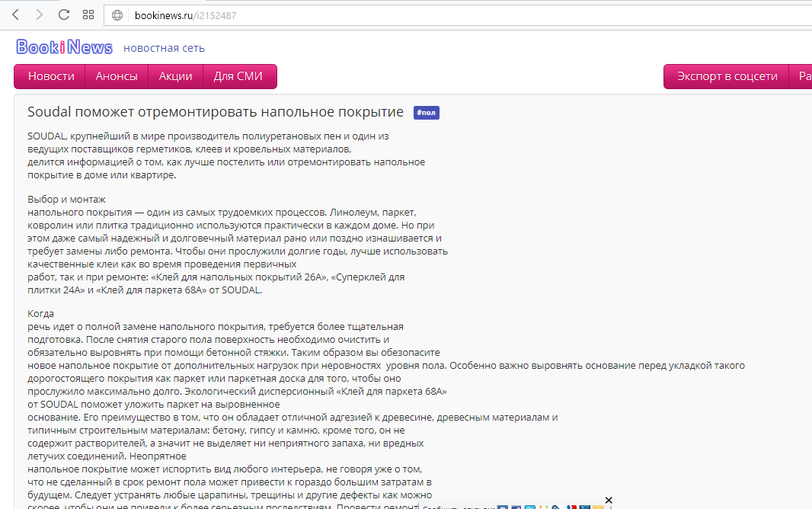Click the line 'от SOUDAL поможет уложить паркет'
This screenshot has height=509, width=812.
[x=153, y=405]
